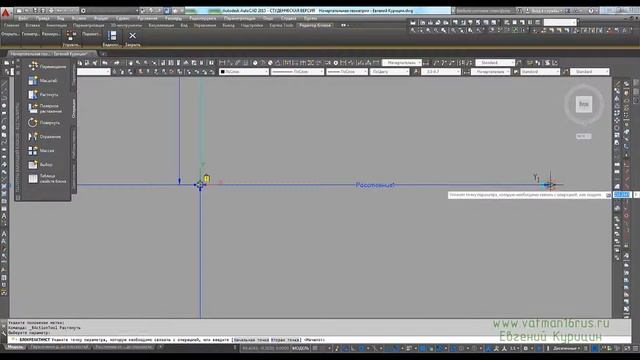Click the search keyword input field
The height and width of the screenshot is (360, 640).
(x=484, y=11)
